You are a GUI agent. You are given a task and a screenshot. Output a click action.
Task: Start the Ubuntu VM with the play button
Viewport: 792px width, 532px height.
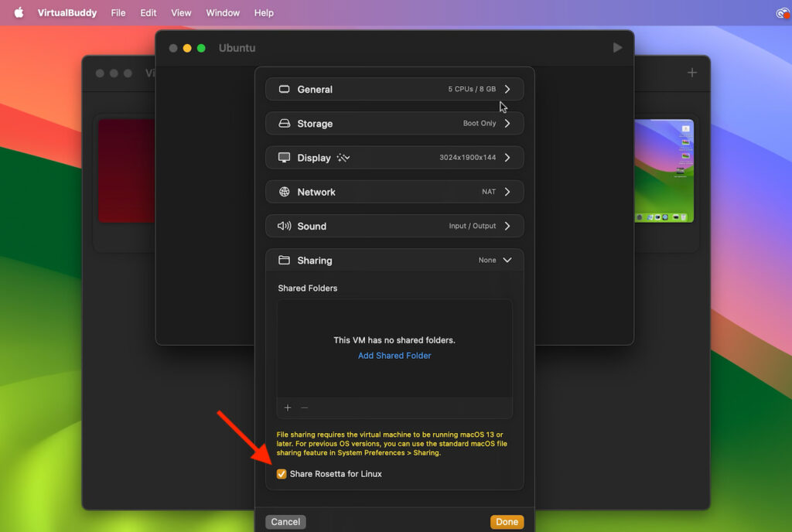tap(617, 47)
